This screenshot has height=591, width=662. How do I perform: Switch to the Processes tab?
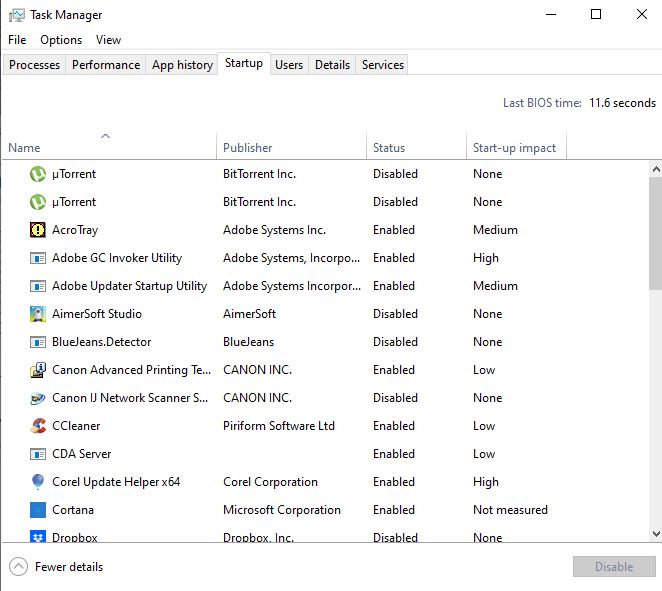pos(34,65)
